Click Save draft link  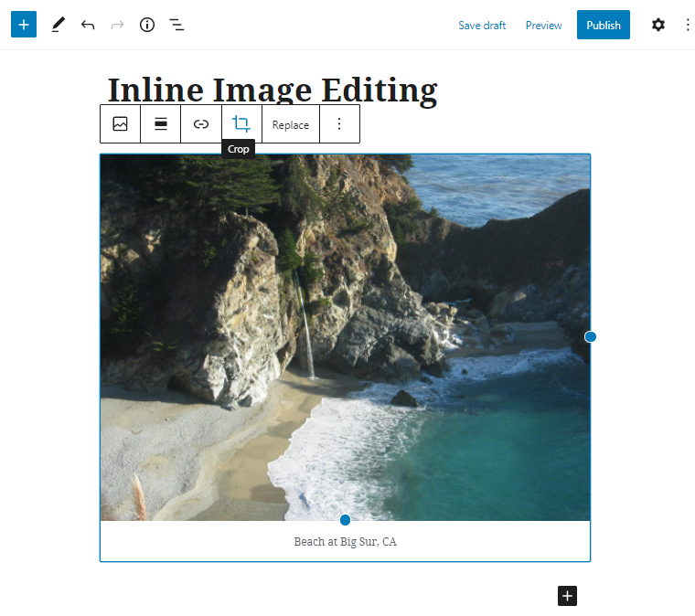tap(482, 26)
